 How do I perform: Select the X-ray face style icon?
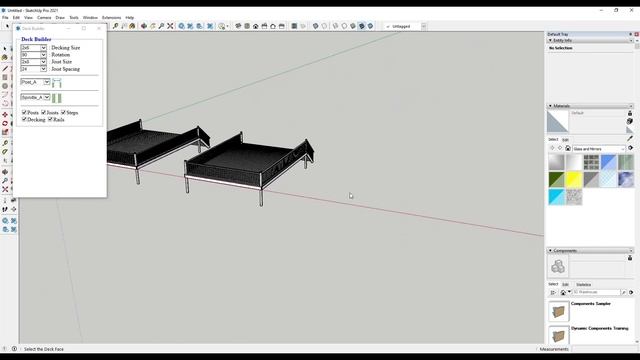tap(315, 26)
